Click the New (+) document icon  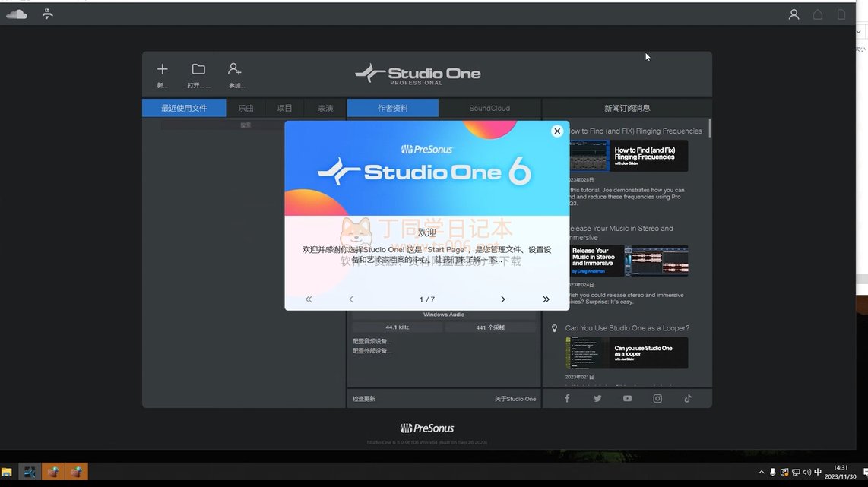pos(162,70)
